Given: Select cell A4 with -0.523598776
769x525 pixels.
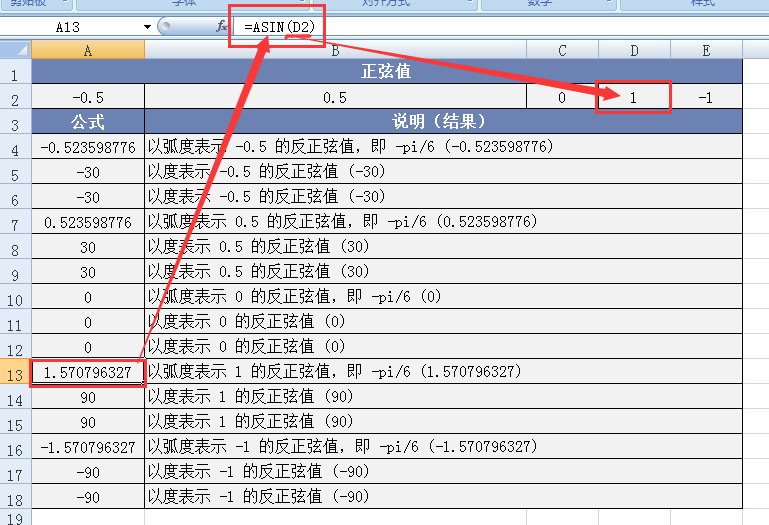Looking at the screenshot, I should coord(88,147).
